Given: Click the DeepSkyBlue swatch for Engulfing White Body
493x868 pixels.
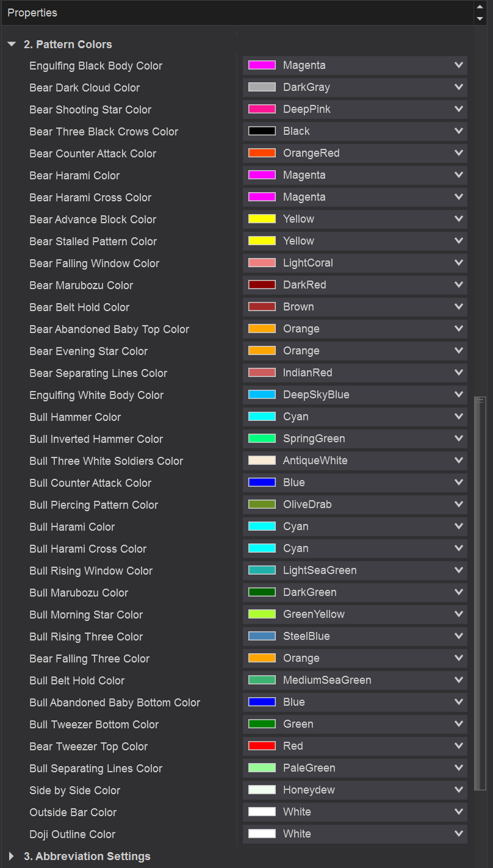Looking at the screenshot, I should 262,395.
